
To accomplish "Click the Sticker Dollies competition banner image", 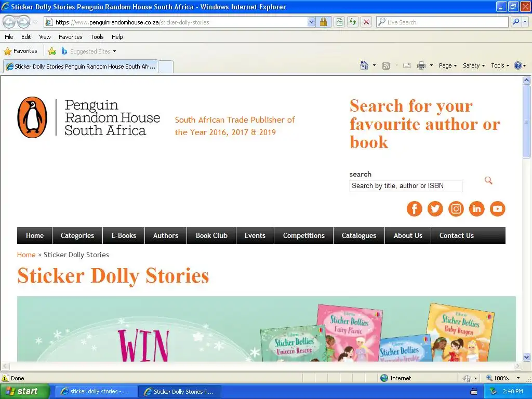I will (267, 329).
